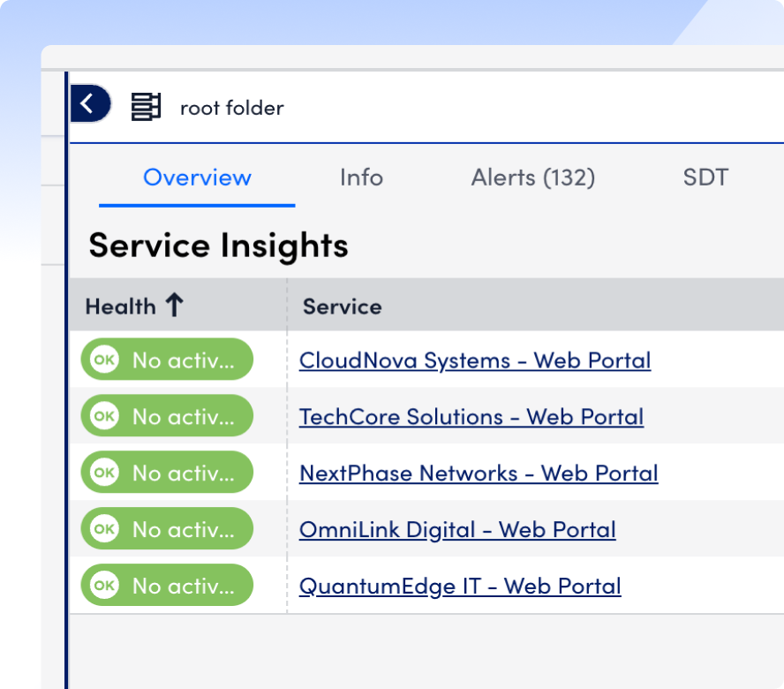Click OK status icon for TechCore Solutions

pos(104,417)
